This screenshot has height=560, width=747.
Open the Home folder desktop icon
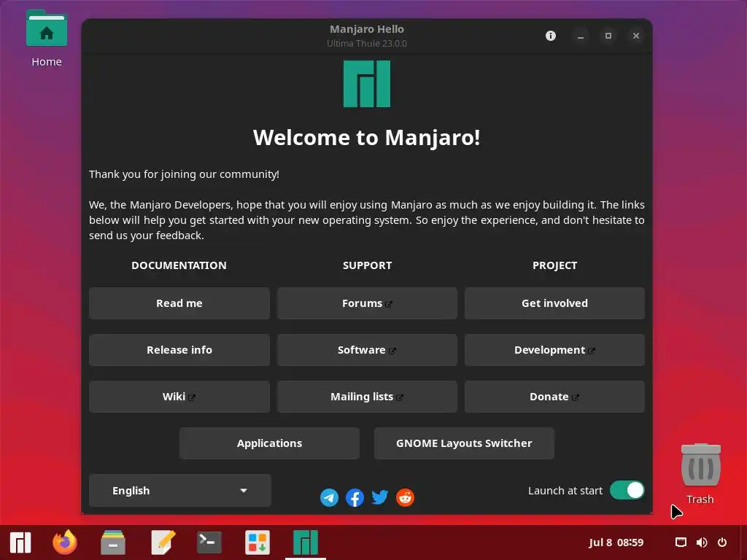[x=46, y=39]
